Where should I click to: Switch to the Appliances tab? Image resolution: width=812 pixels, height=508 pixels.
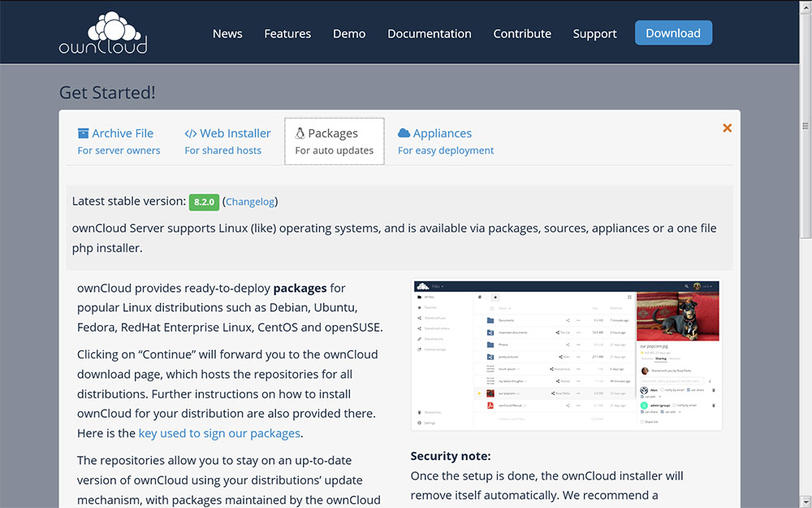tap(445, 141)
